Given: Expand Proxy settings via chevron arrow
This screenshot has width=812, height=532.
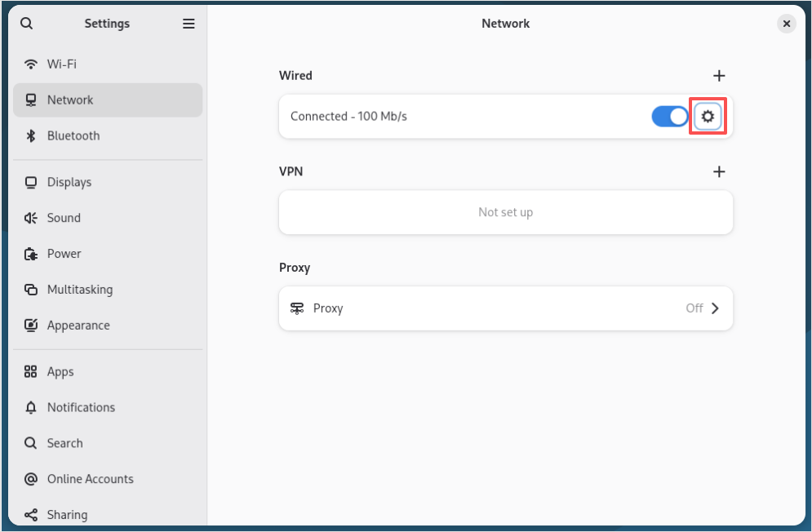Looking at the screenshot, I should click(715, 308).
